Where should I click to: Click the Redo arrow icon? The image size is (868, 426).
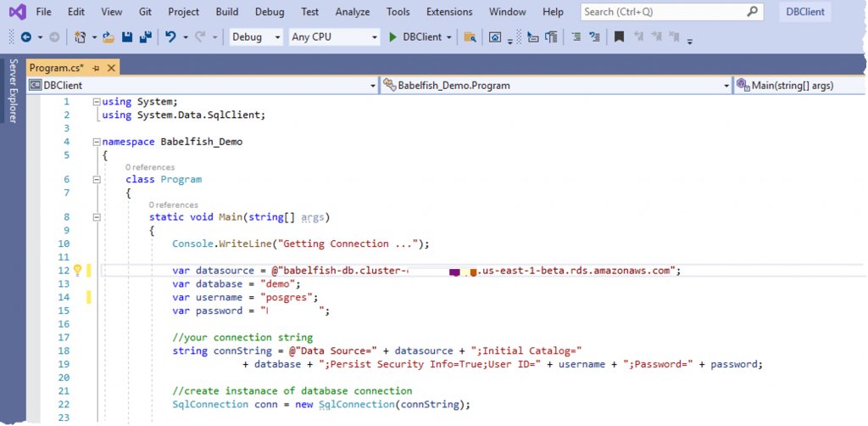200,37
